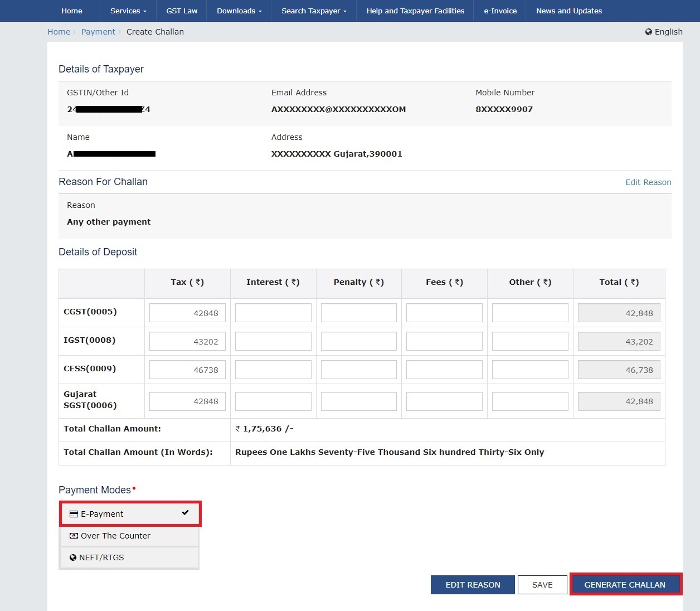Click the CGST Interest input field

click(x=273, y=313)
